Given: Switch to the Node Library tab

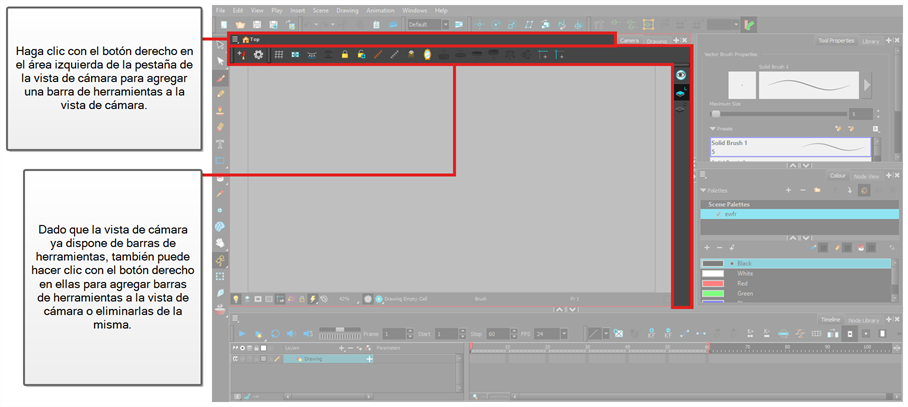Looking at the screenshot, I should coord(863,320).
